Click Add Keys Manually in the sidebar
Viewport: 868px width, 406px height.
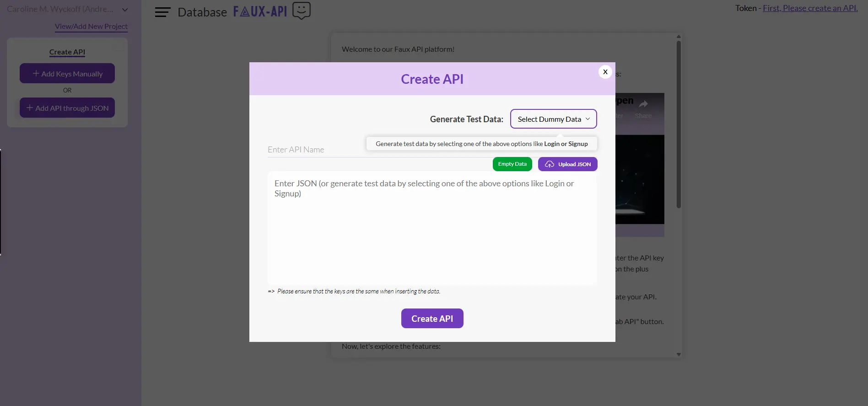[x=67, y=74]
